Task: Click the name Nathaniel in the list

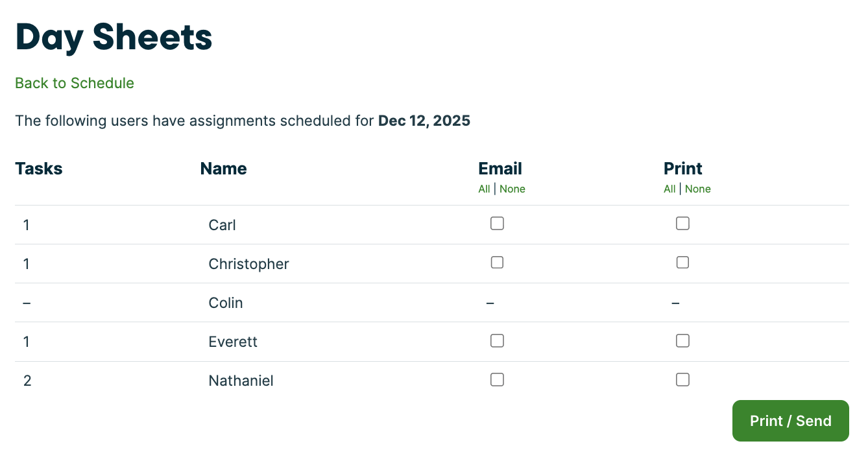Action: tap(241, 381)
